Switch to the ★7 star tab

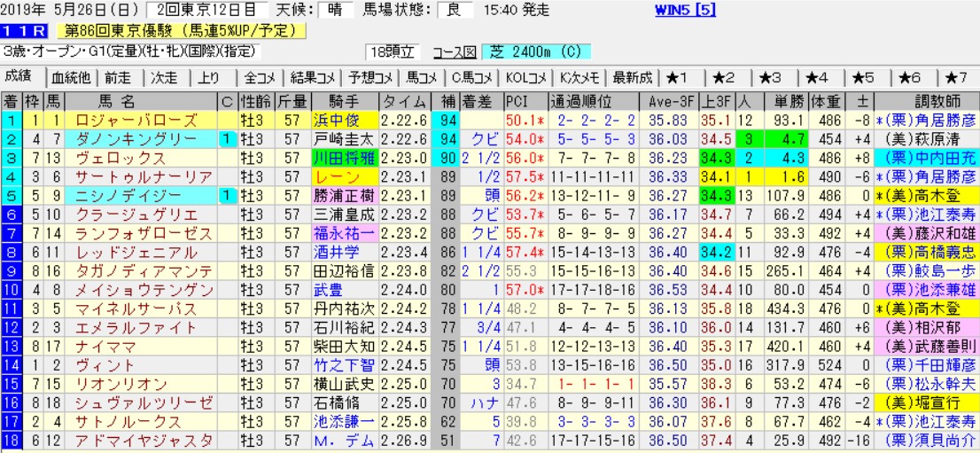(955, 76)
